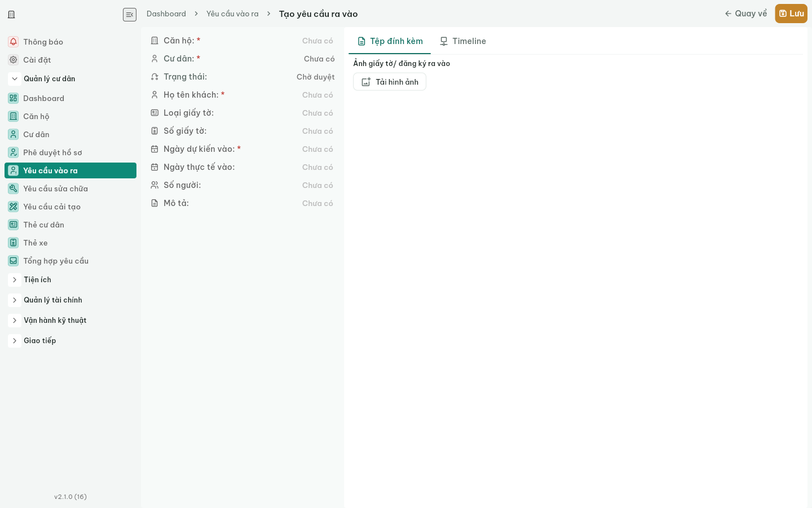The image size is (812, 508).
Task: Expand the Vận hành kỹ thuật group
Action: coord(15,320)
